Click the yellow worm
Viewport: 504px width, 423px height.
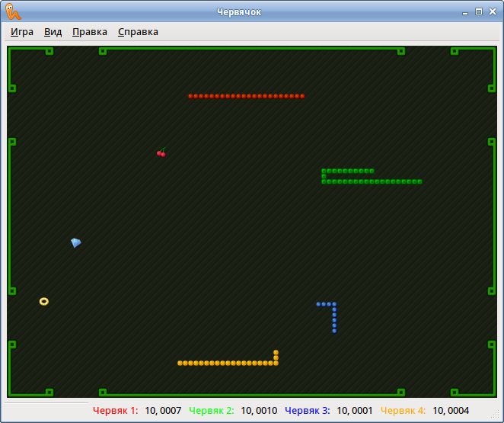pyautogui.click(x=227, y=364)
